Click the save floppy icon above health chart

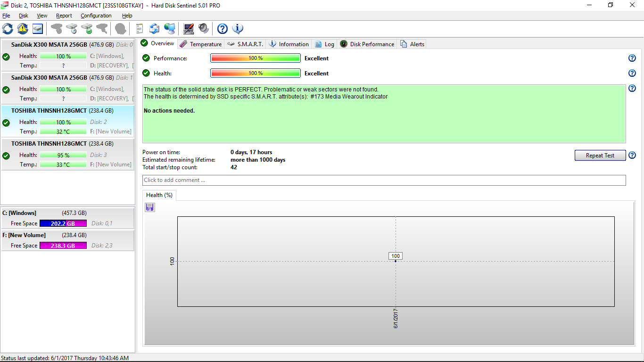(150, 207)
